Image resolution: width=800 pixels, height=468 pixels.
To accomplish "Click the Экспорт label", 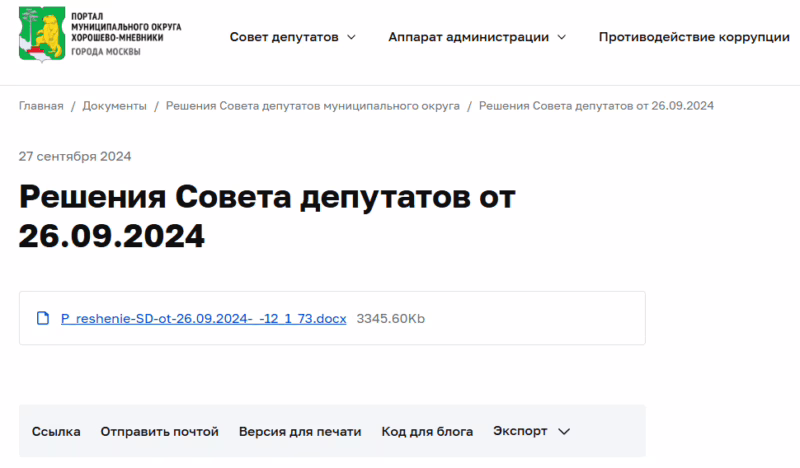I will (x=520, y=431).
